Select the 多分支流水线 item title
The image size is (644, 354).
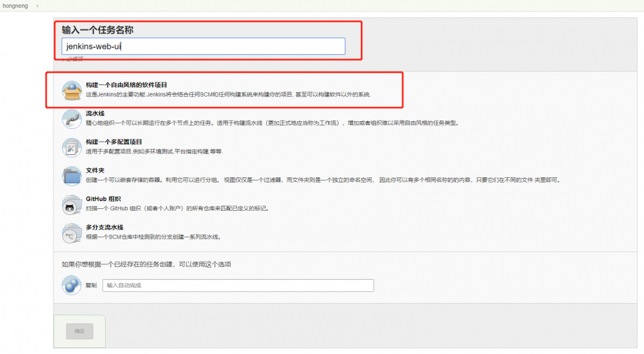coord(104,227)
